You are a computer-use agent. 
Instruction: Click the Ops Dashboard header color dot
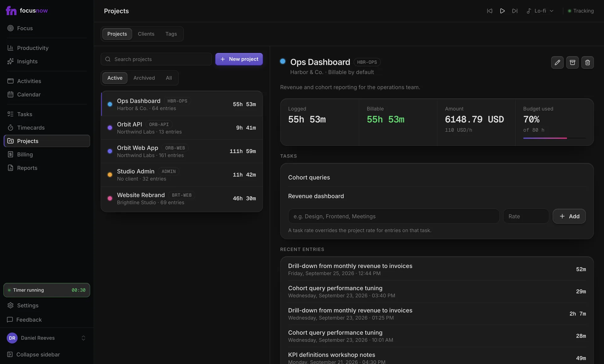pos(282,61)
